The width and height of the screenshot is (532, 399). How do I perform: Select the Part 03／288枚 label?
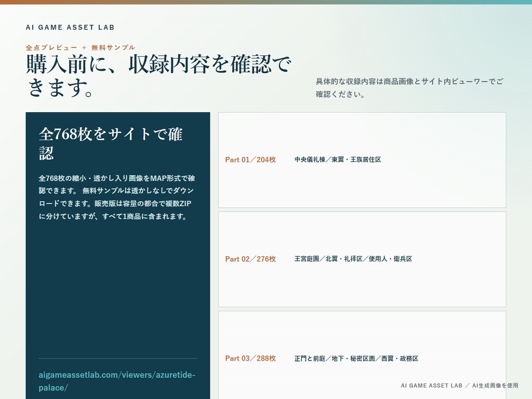pos(250,358)
